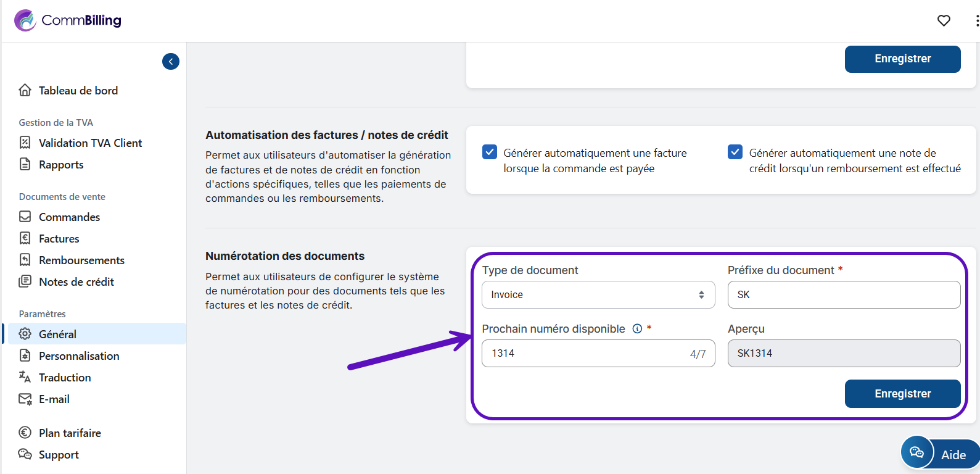Click the E-mail envelope icon
980x474 pixels.
tap(25, 399)
